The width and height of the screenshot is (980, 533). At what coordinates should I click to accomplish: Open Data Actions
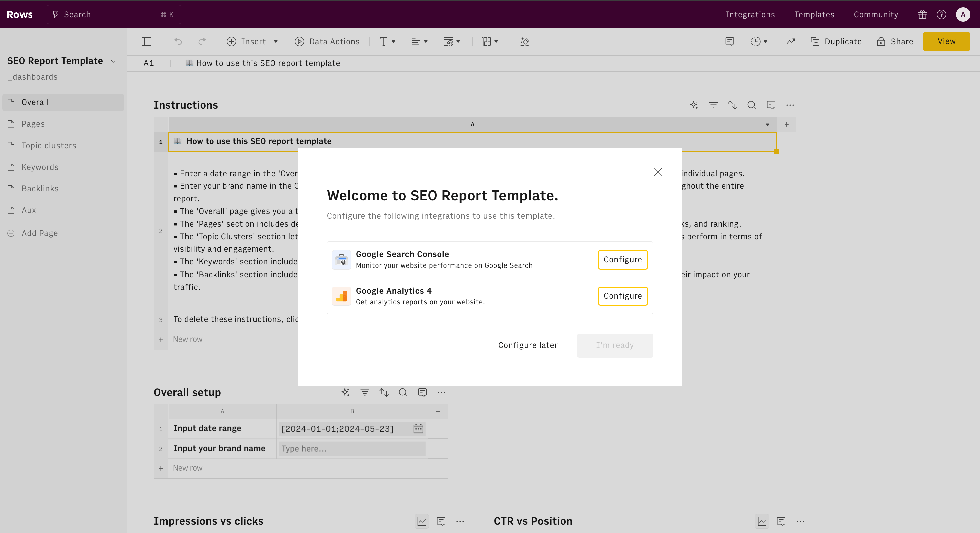(327, 41)
